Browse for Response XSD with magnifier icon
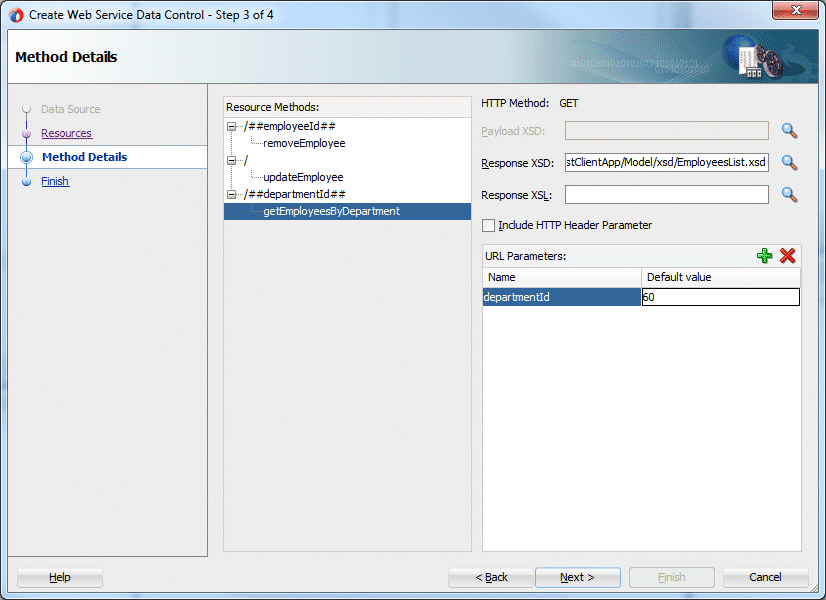Image resolution: width=826 pixels, height=600 pixels. click(x=789, y=163)
